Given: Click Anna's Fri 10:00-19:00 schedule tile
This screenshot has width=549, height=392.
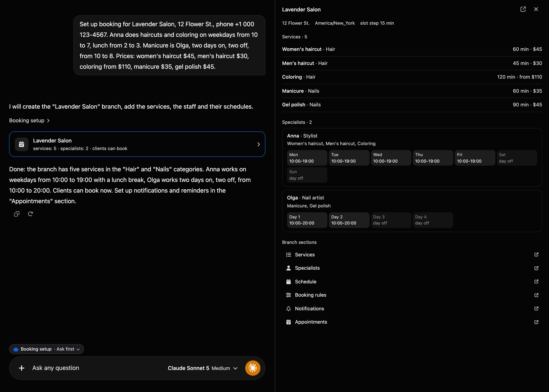Looking at the screenshot, I should (x=475, y=158).
